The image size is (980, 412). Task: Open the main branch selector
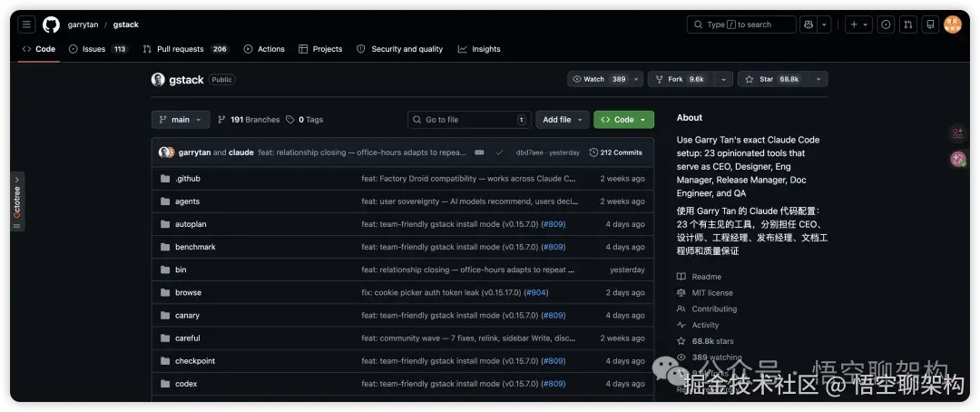[181, 120]
